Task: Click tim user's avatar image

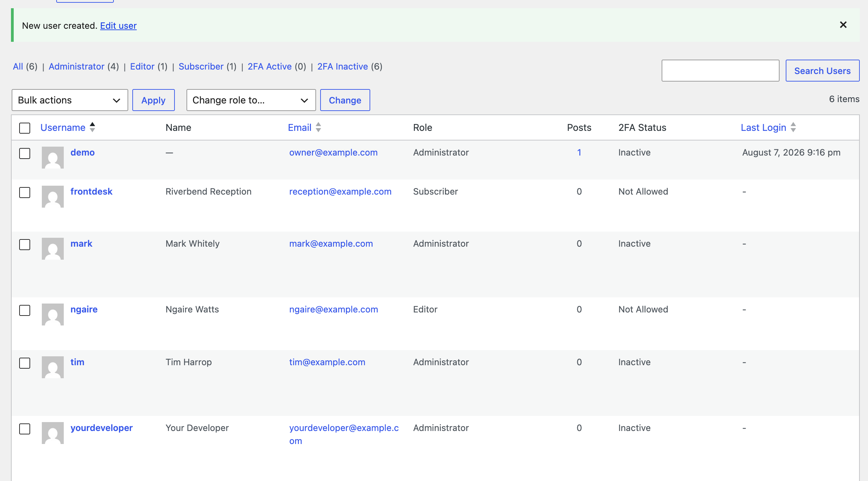Action: 53,367
